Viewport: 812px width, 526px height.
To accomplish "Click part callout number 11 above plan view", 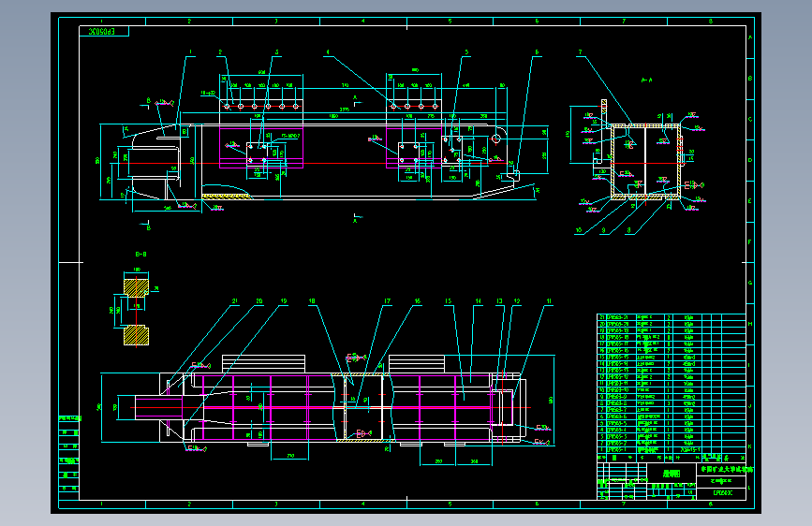I will tap(549, 300).
